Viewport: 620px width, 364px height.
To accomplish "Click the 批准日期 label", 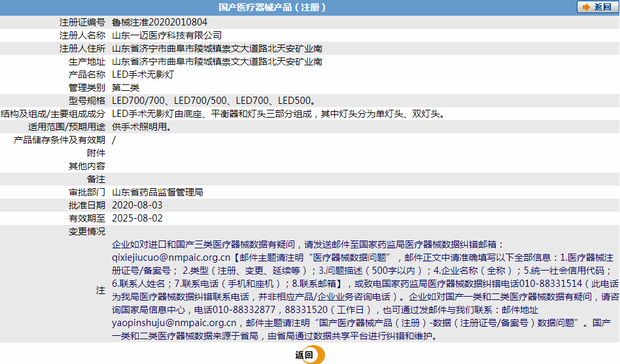I will click(87, 205).
